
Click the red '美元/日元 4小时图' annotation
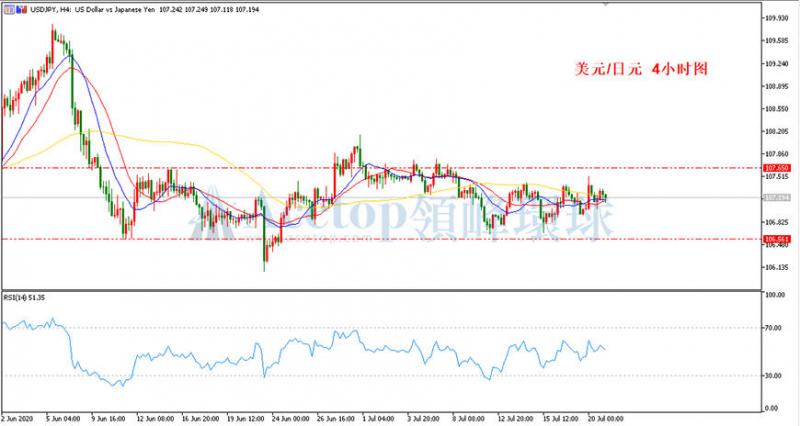(642, 69)
